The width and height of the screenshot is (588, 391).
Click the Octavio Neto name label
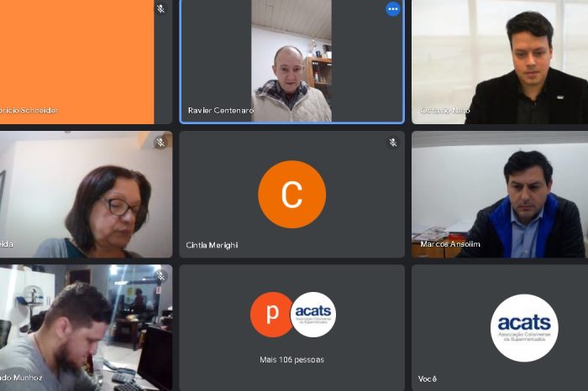click(x=444, y=110)
